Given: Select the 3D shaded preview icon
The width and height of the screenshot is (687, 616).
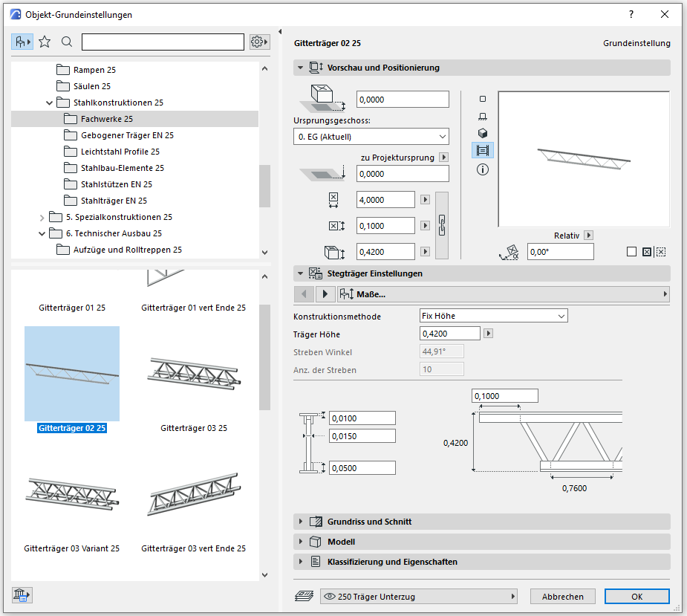Looking at the screenshot, I should coord(483,133).
